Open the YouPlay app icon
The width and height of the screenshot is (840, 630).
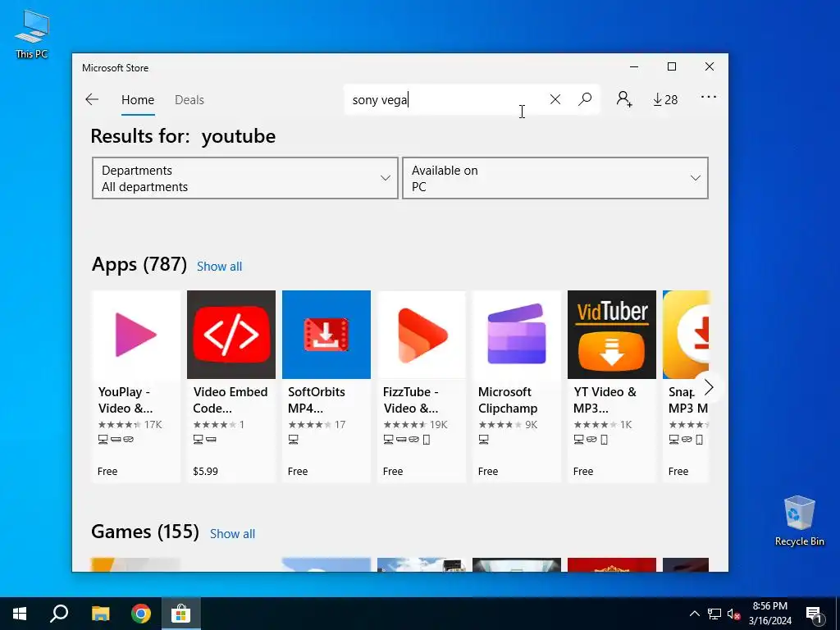point(136,335)
